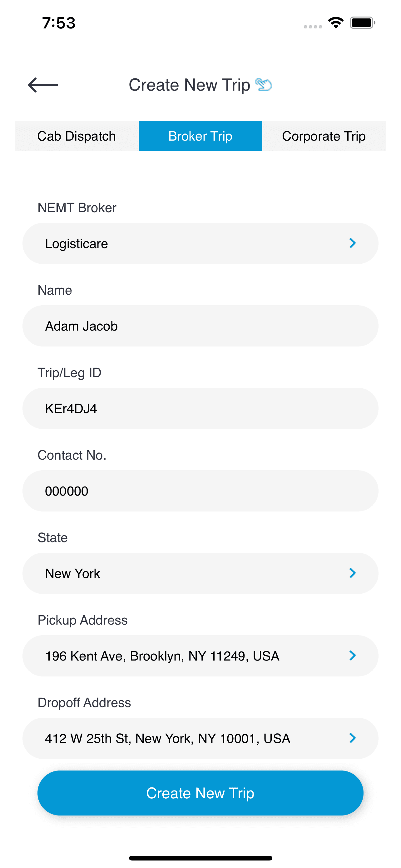Select the Broker Trip tab

pos(200,136)
